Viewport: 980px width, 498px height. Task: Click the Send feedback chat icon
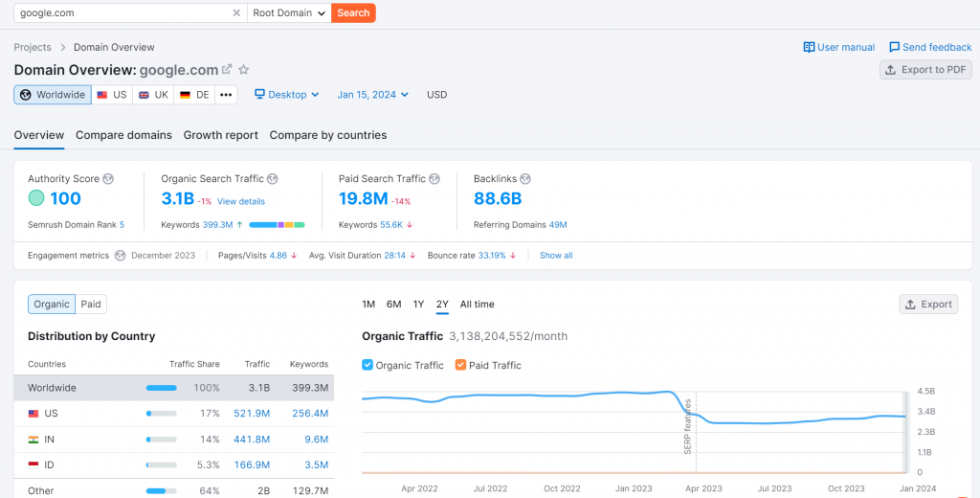[x=895, y=47]
